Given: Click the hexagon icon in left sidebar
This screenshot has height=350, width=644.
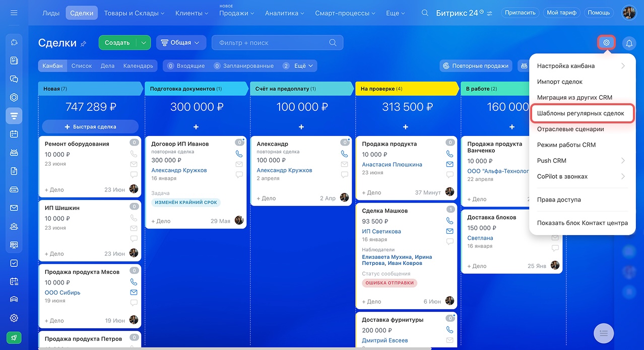Looking at the screenshot, I should (14, 98).
